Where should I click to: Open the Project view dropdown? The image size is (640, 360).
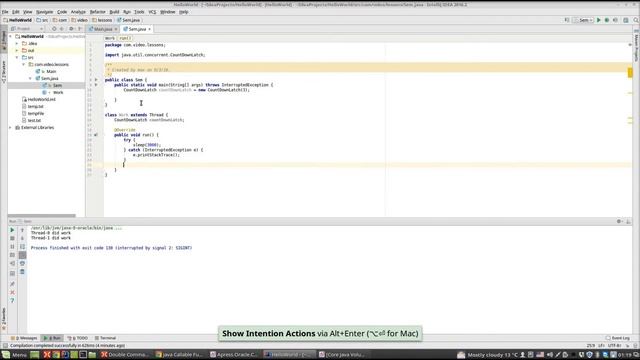tap(27, 29)
